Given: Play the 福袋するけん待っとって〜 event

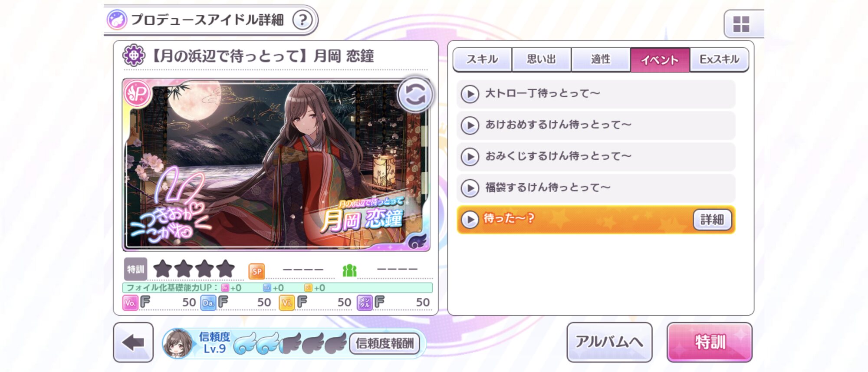Looking at the screenshot, I should [596, 188].
